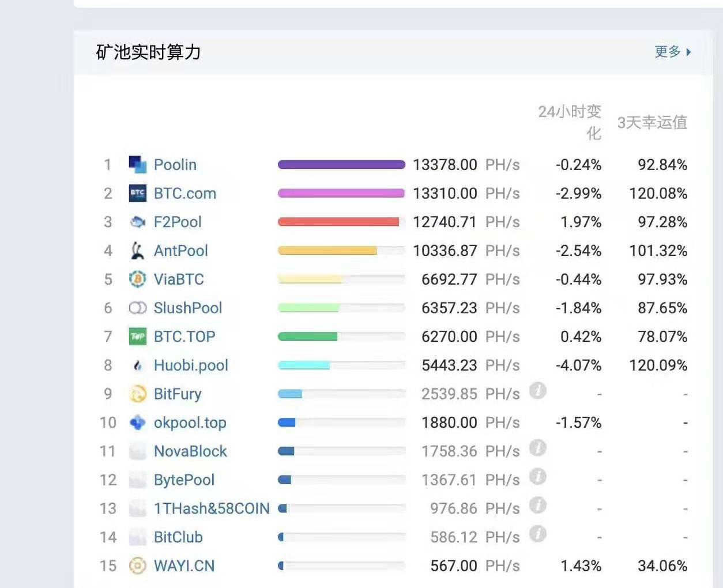Open the BitClub pool link
723x588 pixels.
coord(178,537)
